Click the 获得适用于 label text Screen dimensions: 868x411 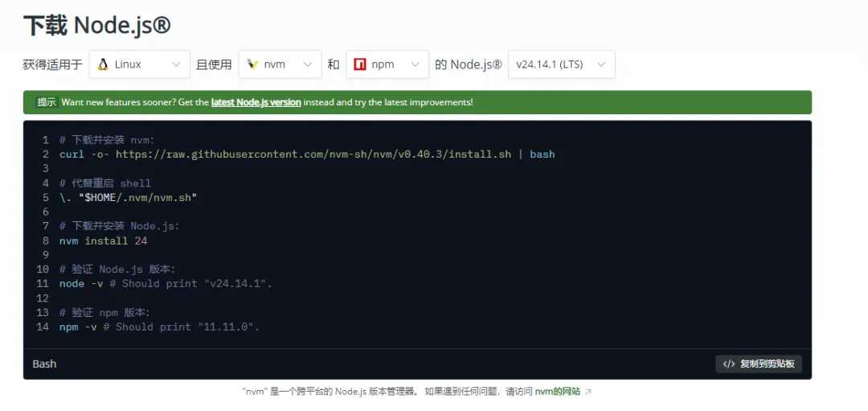[52, 64]
